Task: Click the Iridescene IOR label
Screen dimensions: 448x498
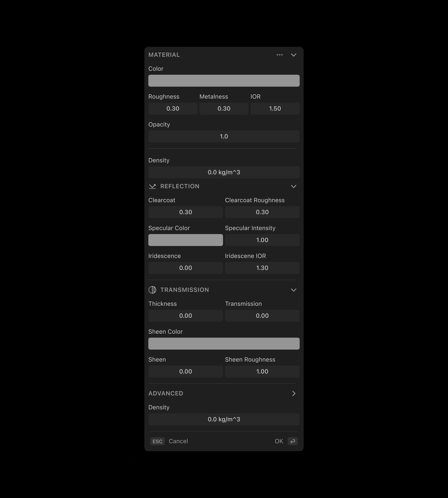Action: click(245, 256)
